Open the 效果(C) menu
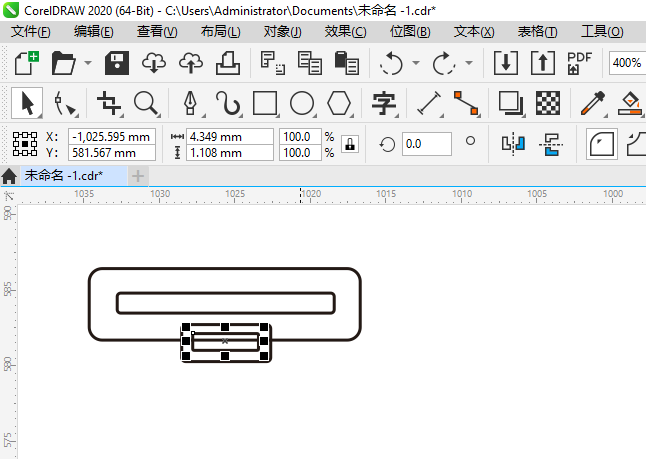 [345, 32]
